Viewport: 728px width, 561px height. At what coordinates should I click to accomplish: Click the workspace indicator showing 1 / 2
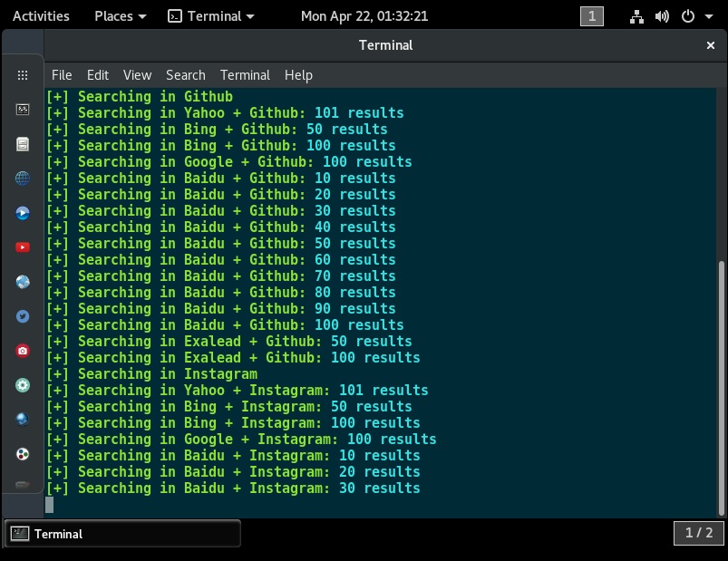[x=698, y=533]
